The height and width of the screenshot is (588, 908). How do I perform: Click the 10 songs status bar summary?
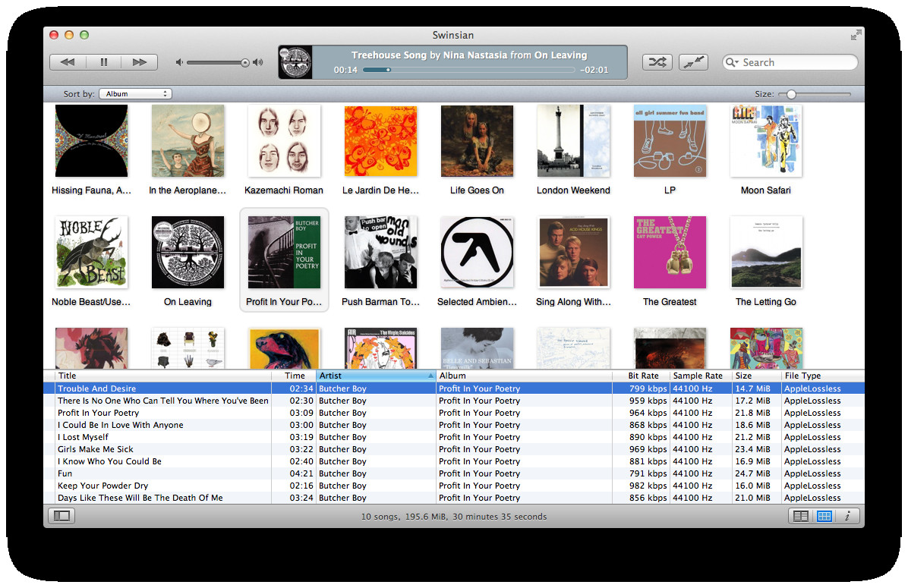click(454, 516)
